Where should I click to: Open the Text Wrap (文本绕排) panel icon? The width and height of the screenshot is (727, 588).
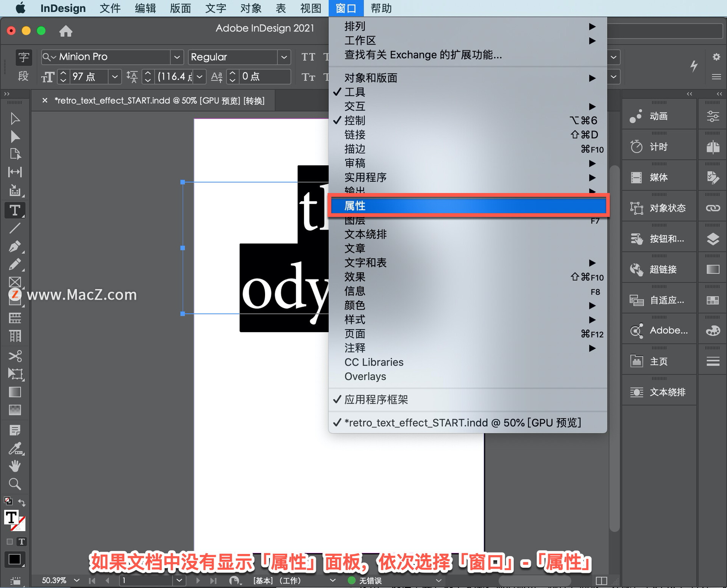coord(637,392)
